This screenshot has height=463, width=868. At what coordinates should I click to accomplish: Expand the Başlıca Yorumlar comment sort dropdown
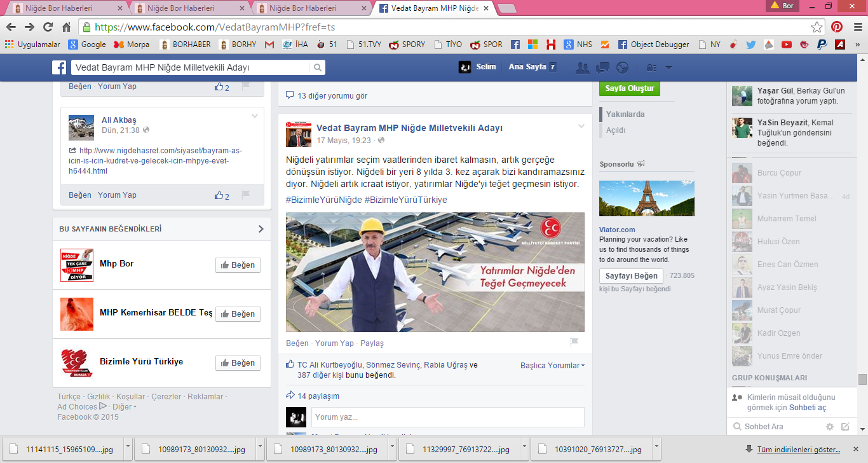coord(552,366)
